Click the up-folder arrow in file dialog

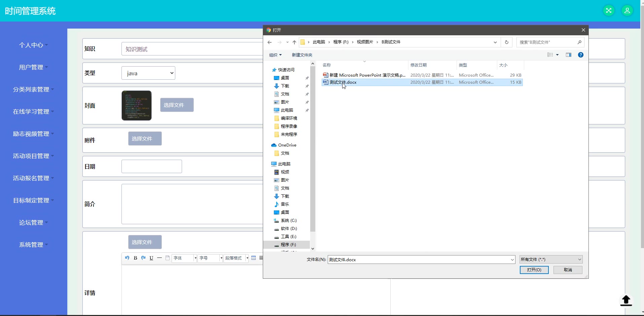(x=294, y=42)
